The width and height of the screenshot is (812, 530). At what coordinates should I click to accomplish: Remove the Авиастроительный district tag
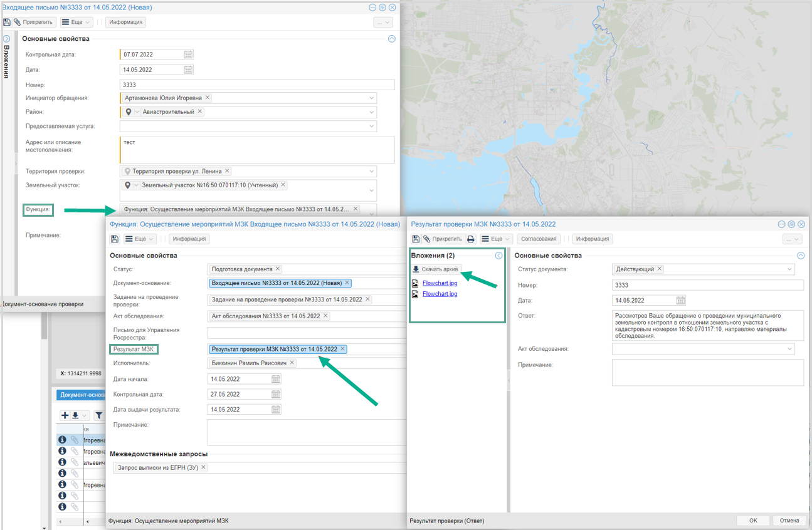(x=200, y=112)
